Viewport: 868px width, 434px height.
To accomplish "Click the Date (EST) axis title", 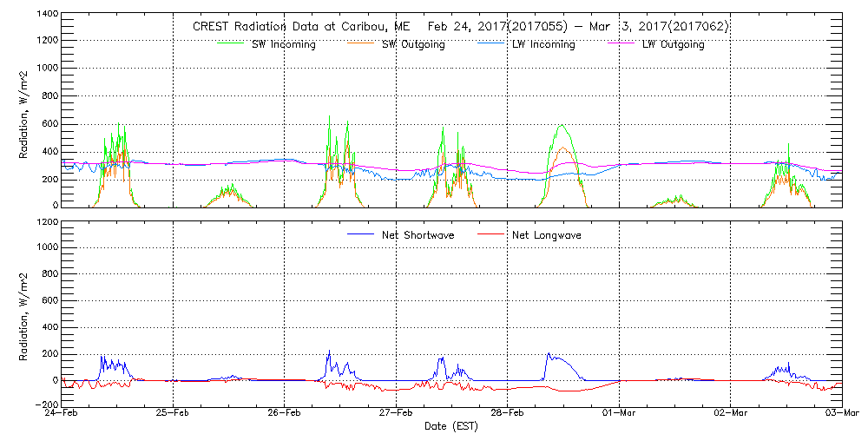I will pos(452,426).
